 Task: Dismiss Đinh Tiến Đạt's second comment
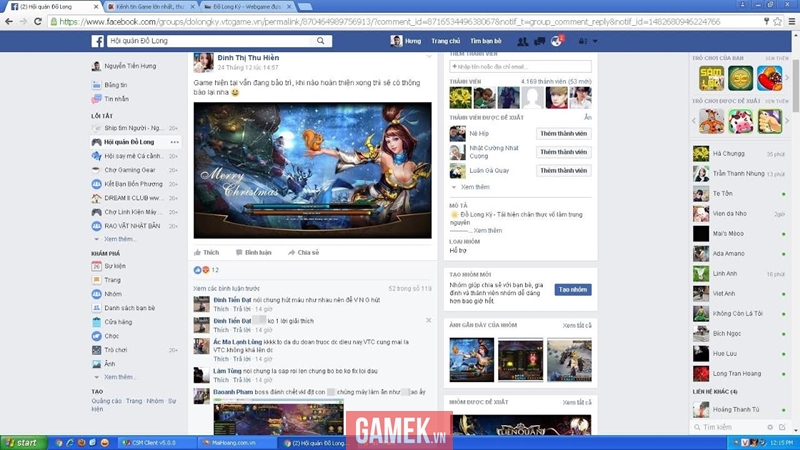429,320
